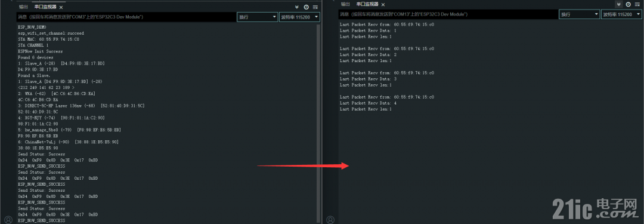Click 4C:C6:4C:B6:CD:EA MAC line
Viewport: 644px width, 224px height.
[38, 100]
